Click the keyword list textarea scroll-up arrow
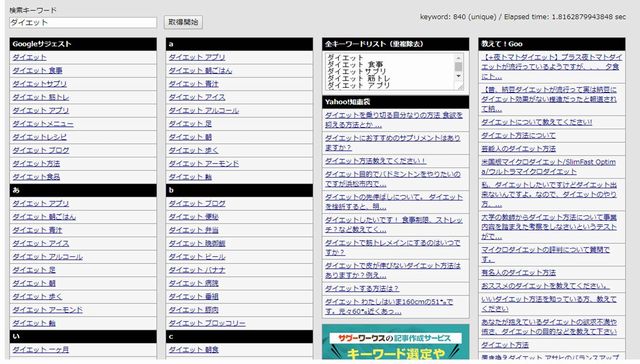640x364 pixels. pos(458,58)
